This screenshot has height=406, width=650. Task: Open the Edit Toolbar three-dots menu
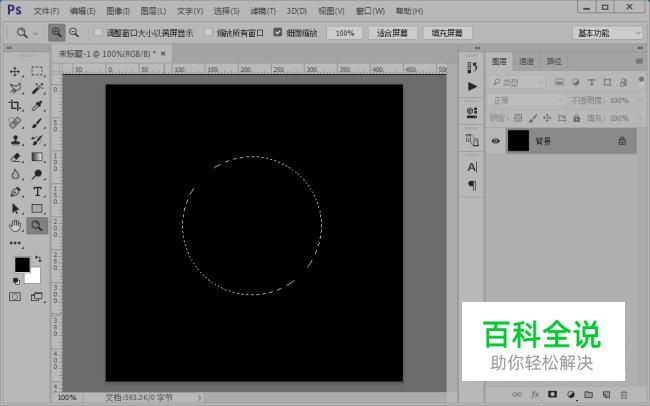[x=15, y=243]
